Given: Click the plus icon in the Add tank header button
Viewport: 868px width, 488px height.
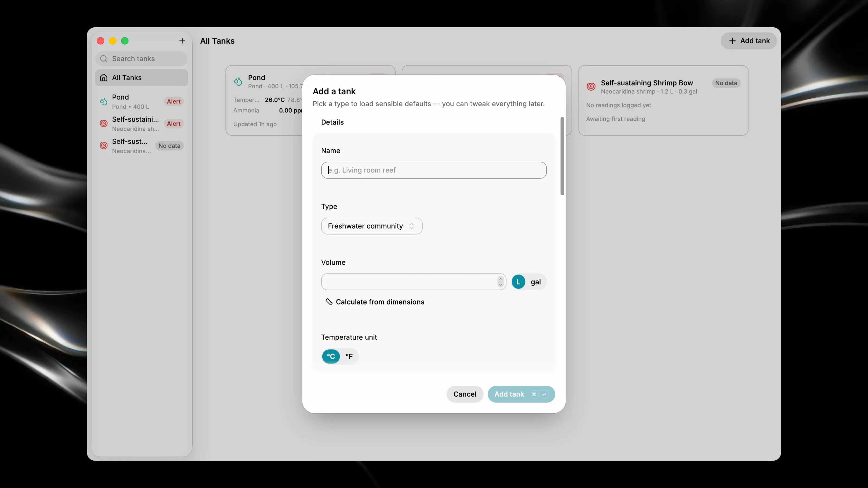Looking at the screenshot, I should tap(732, 41).
